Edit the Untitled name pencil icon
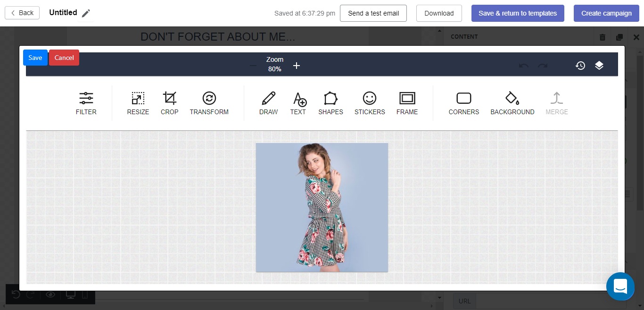The width and height of the screenshot is (644, 310). click(86, 13)
